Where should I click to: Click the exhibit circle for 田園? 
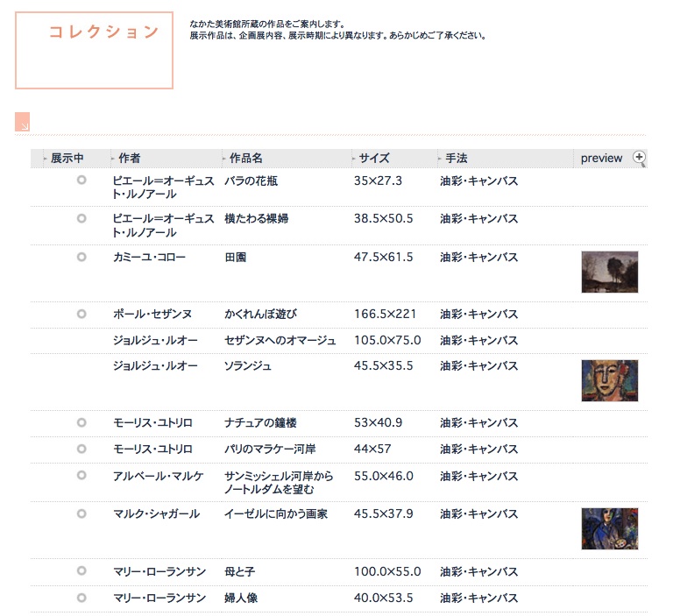81,257
